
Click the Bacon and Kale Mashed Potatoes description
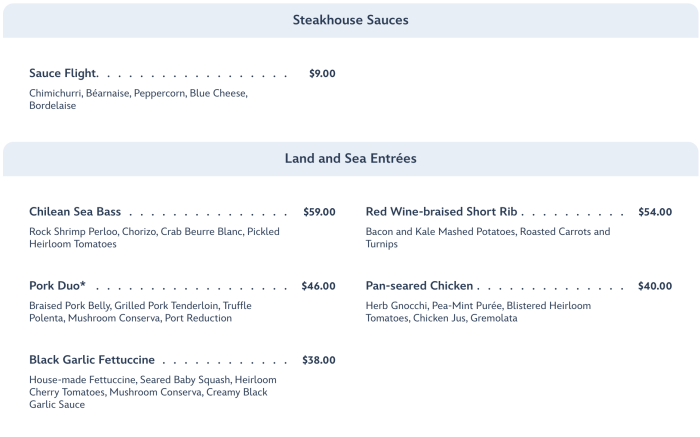pyautogui.click(x=487, y=238)
